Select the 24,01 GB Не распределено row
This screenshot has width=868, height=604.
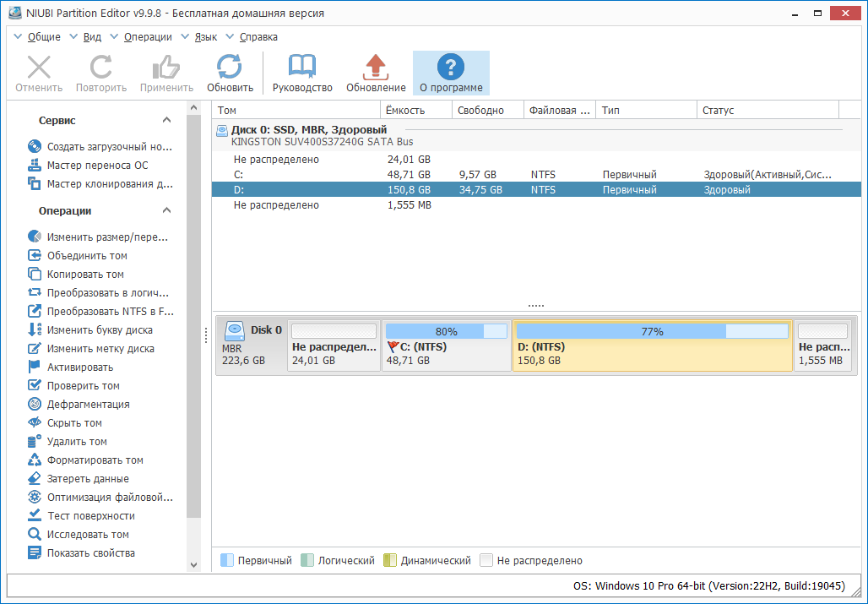[x=536, y=160]
